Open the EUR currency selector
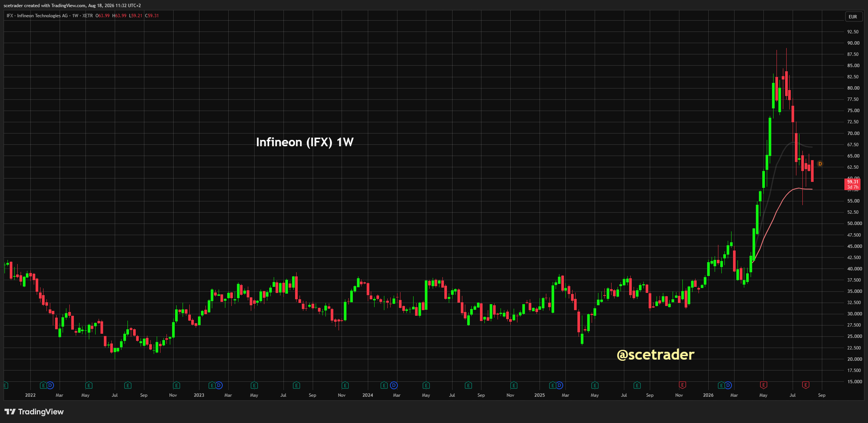Viewport: 868px width, 423px height. point(853,17)
